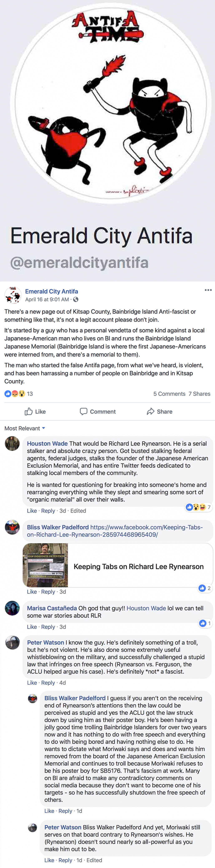Viewport: 215px width, 868px height.
Task: Click the thumbs-up Like button on the post
Action: pyautogui.click(x=35, y=412)
